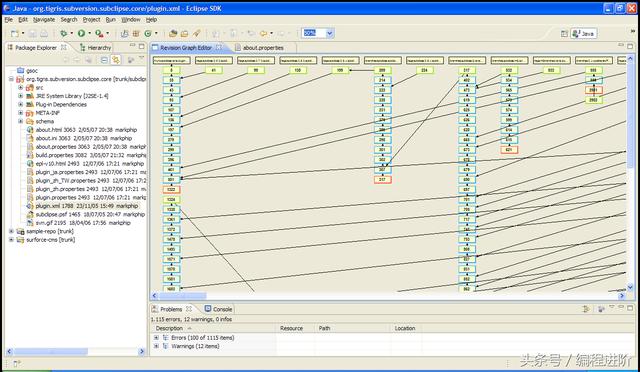
Task: Click the New Java Class icon
Action: pos(148,33)
